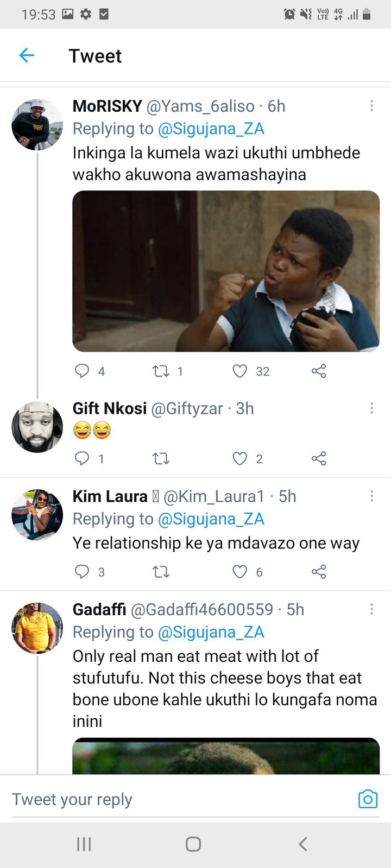The image size is (391, 868).
Task: Open replies on MoRISKY's tweet
Action: click(x=81, y=371)
